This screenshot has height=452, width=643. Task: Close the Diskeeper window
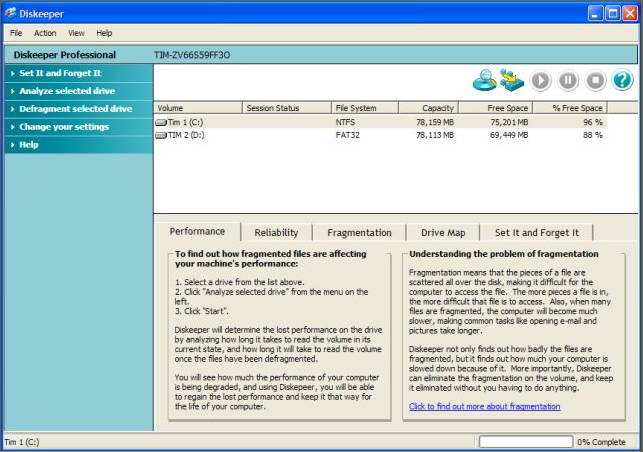pyautogui.click(x=630, y=14)
